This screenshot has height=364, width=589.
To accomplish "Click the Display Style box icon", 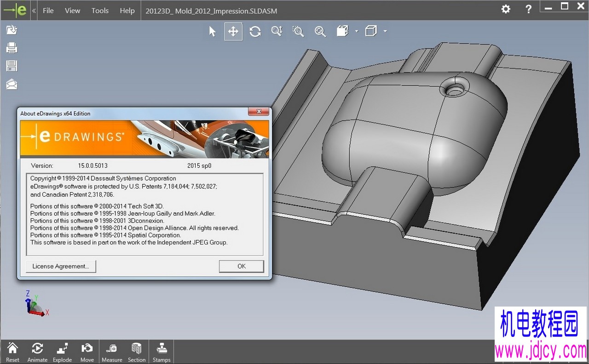I will click(371, 31).
